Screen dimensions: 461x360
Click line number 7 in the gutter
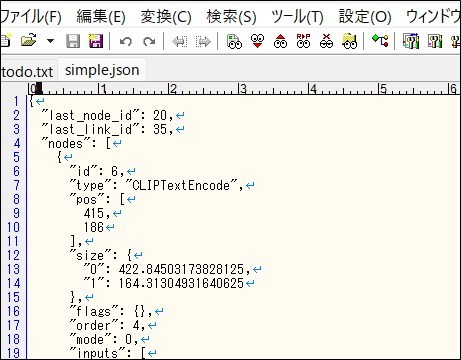pos(16,185)
